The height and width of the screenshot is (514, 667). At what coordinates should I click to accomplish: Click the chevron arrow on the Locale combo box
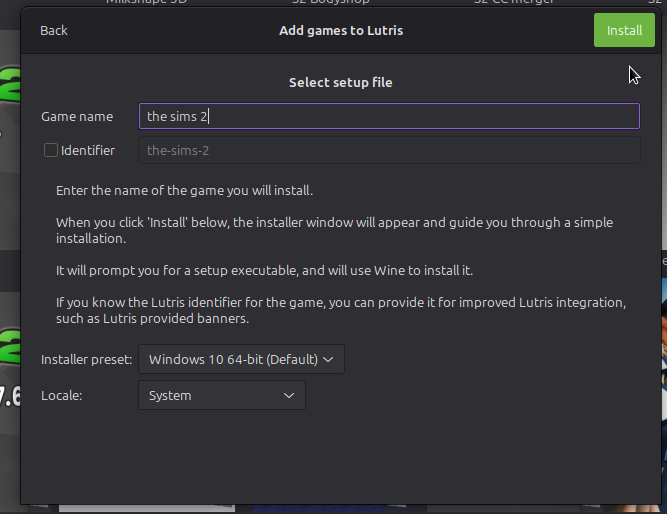(289, 395)
